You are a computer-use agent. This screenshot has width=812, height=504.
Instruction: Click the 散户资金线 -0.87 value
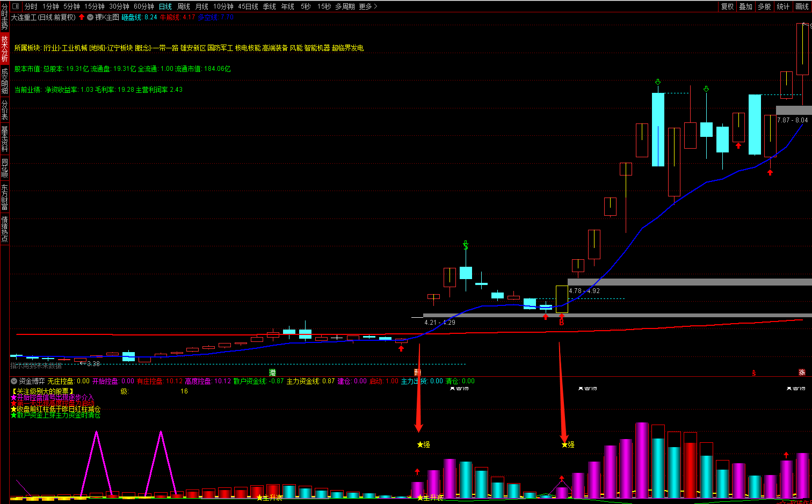click(258, 381)
